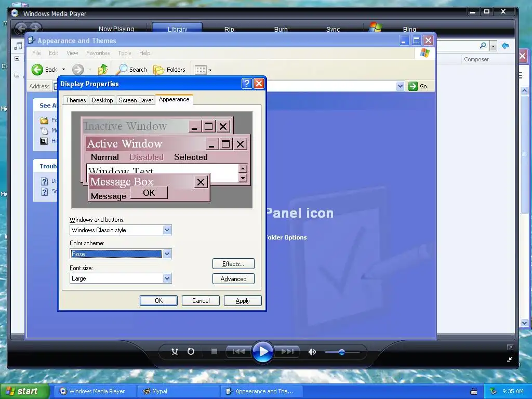Open the File menu in Appearance and Themes
532x399 pixels.
(36, 53)
